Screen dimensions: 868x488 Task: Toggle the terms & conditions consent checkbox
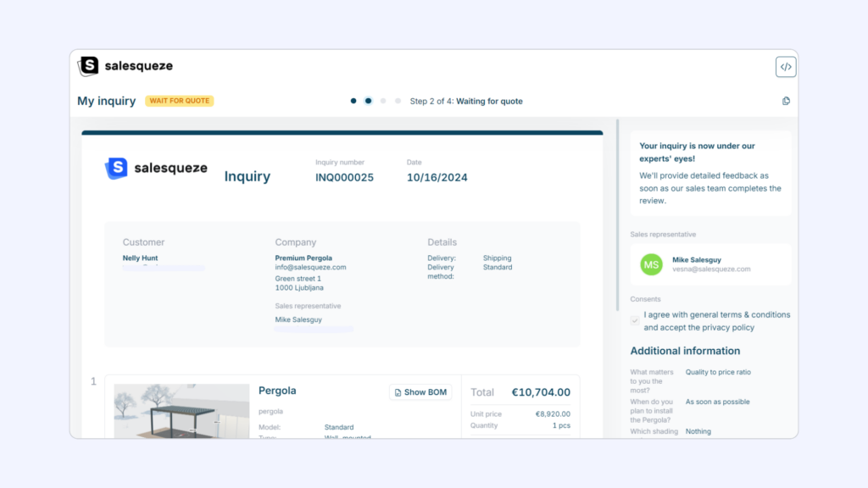pos(634,320)
